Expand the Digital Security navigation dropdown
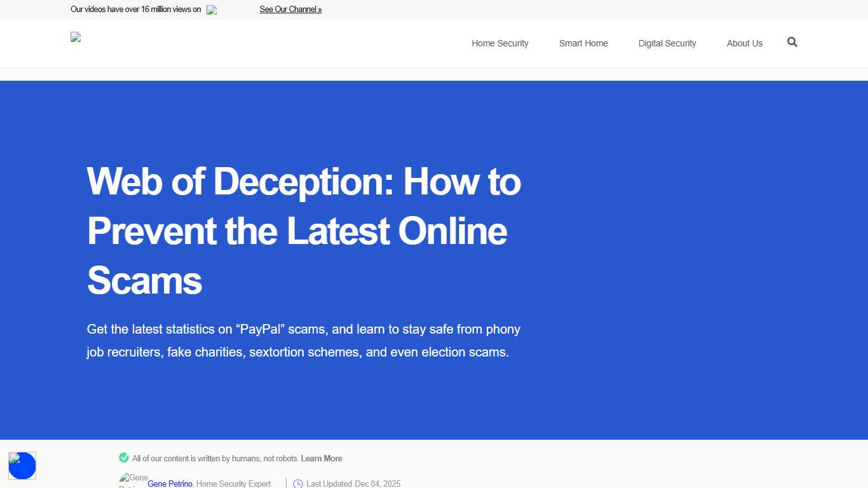The width and height of the screenshot is (868, 488). 667,43
